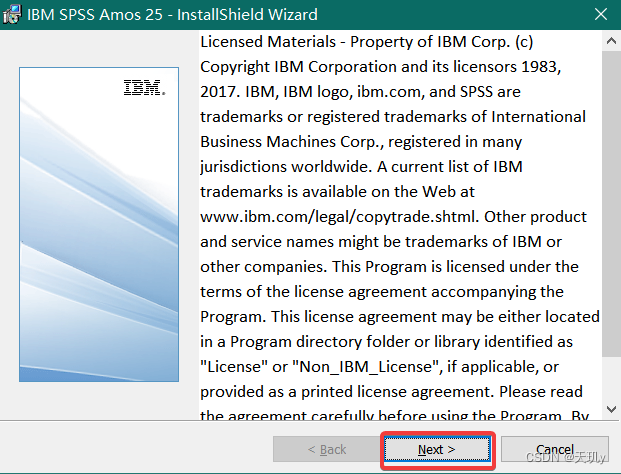This screenshot has width=621, height=474.
Task: Click the scroll down arrow of license text
Action: click(x=611, y=409)
